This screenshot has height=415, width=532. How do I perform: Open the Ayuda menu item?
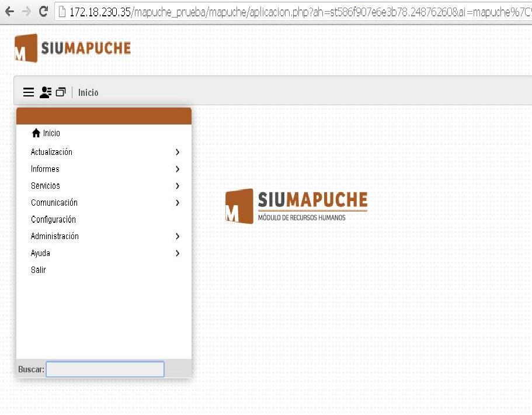(40, 254)
